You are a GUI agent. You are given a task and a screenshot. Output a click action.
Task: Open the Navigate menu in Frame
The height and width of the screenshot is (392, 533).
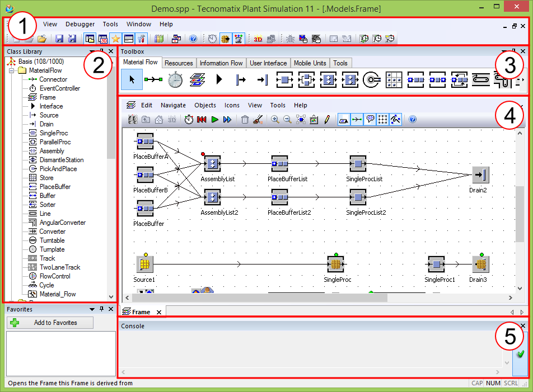(174, 105)
